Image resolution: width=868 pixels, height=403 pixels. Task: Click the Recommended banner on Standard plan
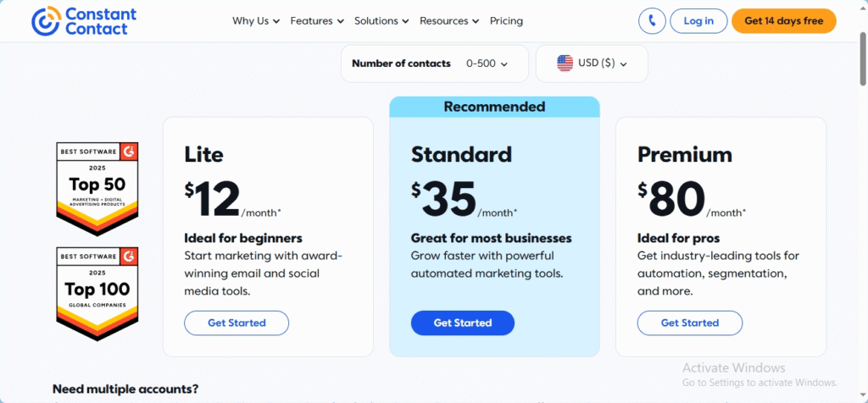click(x=494, y=107)
